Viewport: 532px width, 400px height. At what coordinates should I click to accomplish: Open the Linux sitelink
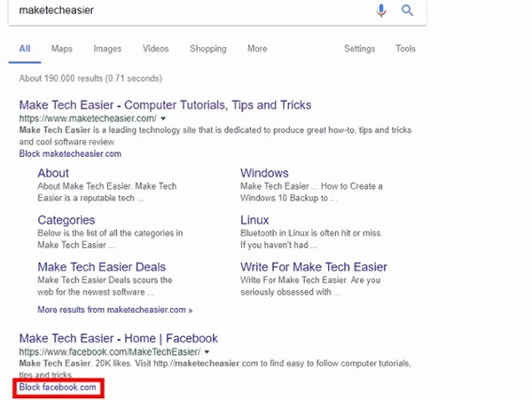254,220
